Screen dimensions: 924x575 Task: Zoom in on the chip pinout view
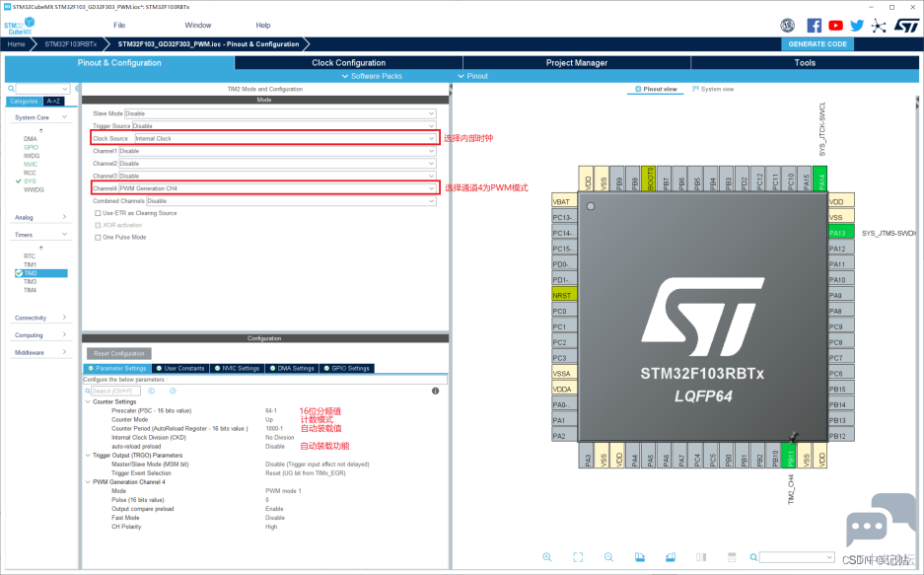tap(547, 557)
